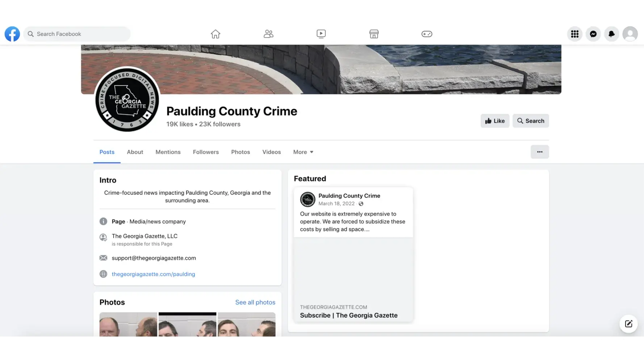Click the Facebook logo
This screenshot has width=644, height=362.
[12, 34]
